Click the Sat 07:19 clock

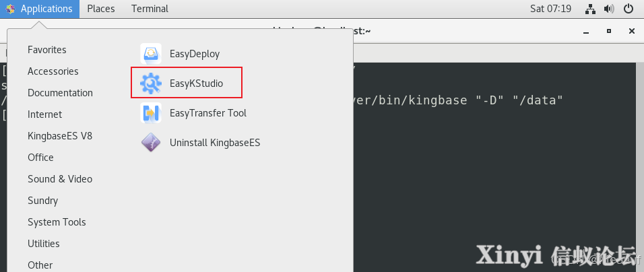550,9
